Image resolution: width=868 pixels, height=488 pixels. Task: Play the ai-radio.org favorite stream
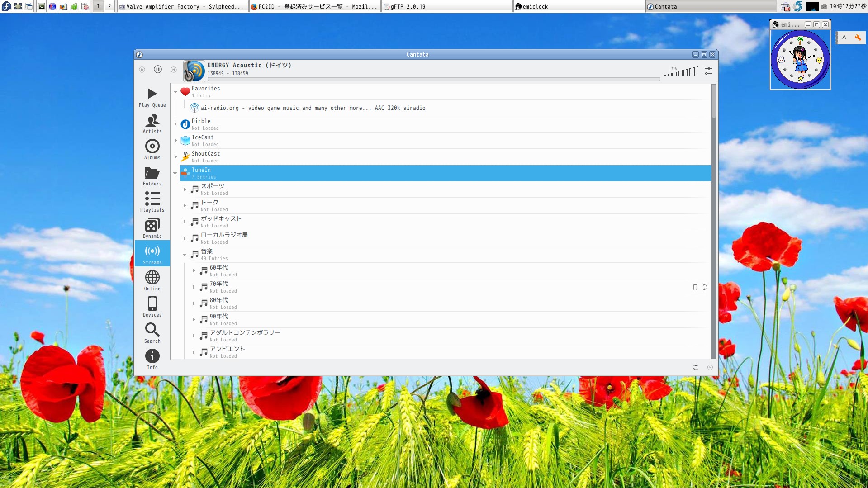tap(313, 108)
